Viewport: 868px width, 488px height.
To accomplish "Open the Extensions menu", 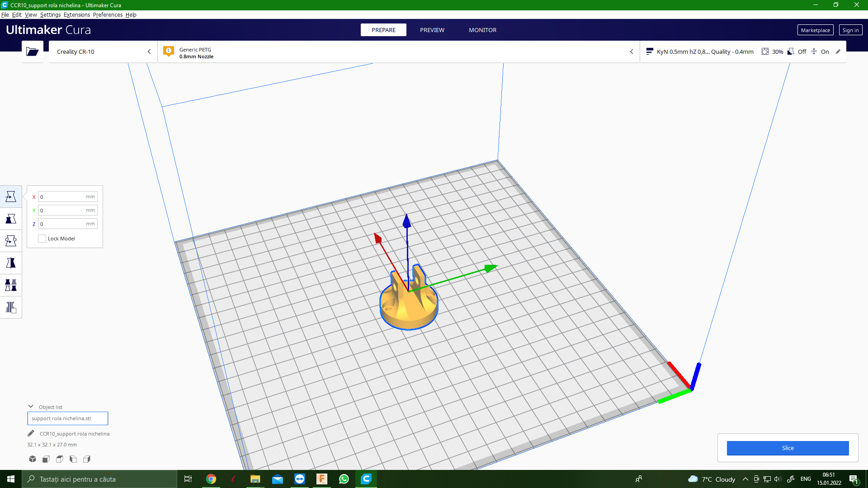I will tap(77, 15).
